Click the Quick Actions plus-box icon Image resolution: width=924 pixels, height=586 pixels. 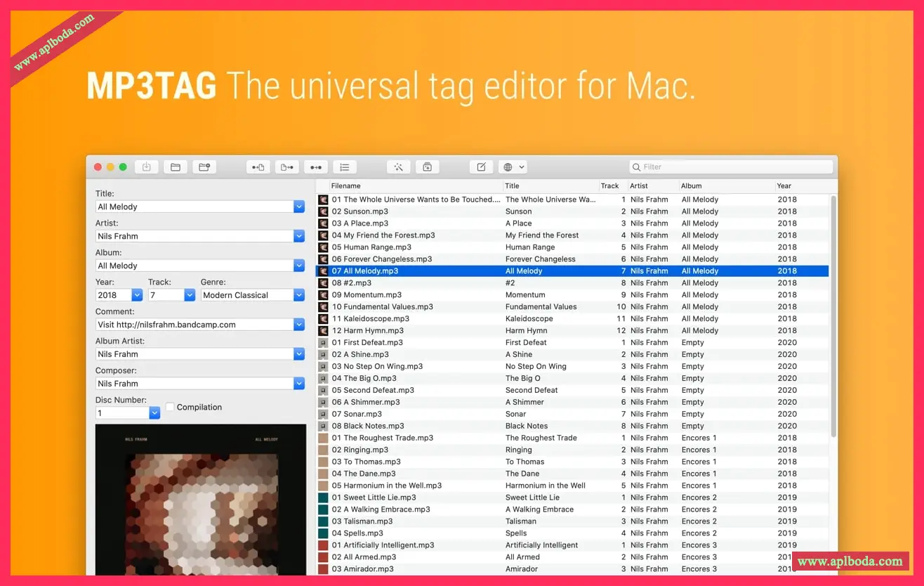tap(427, 167)
